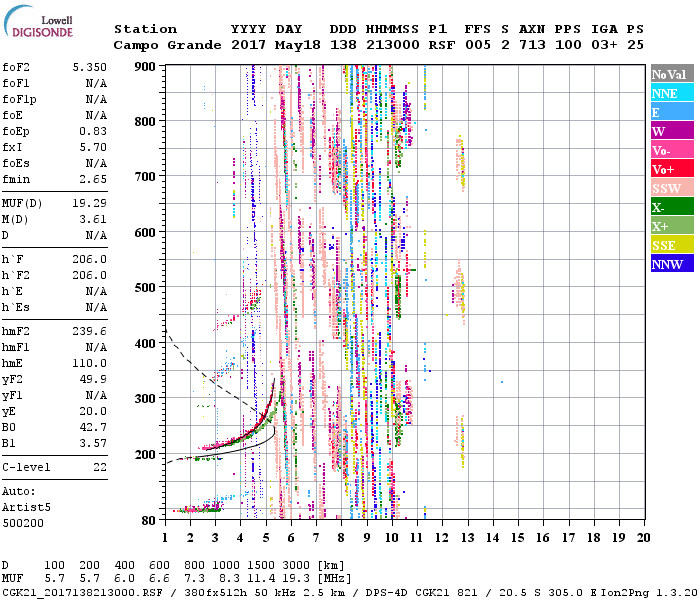Click the B0 value 42.7

pos(93,428)
